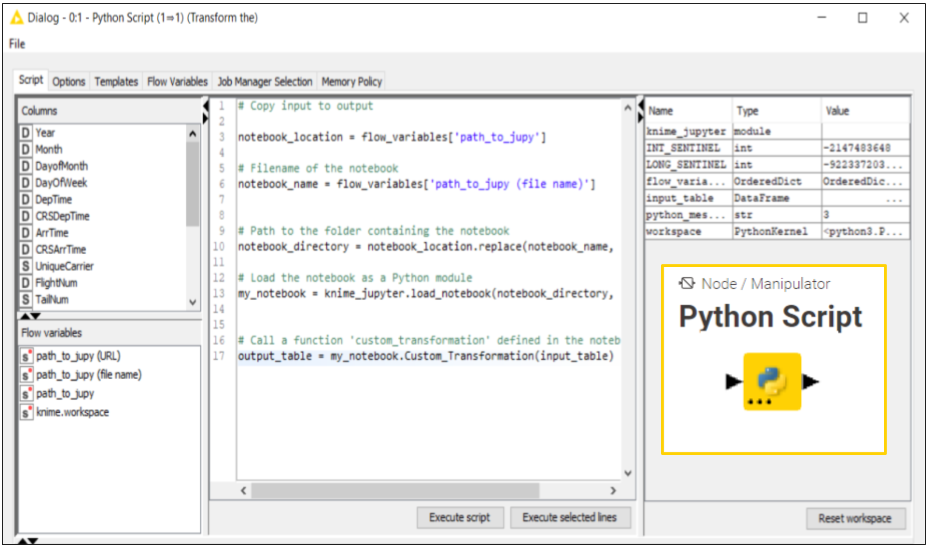Click the type icon beside Year column
Viewport: 930px width, 548px height.
(x=26, y=133)
